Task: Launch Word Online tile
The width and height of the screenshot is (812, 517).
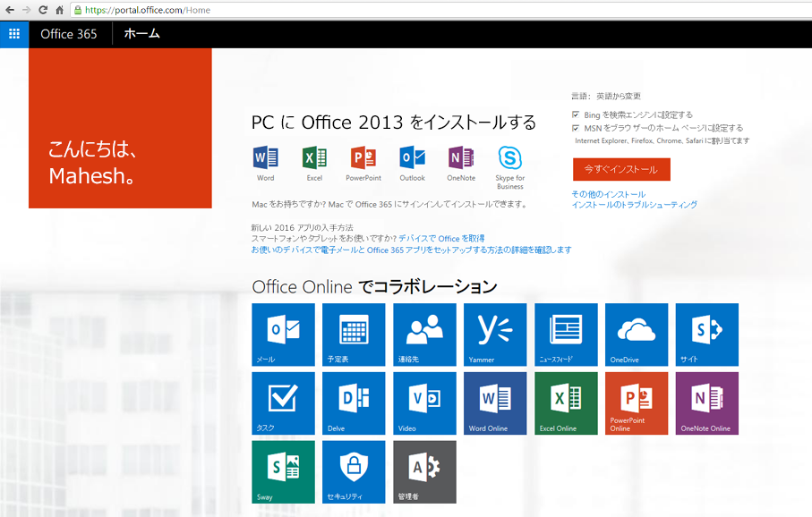Action: pyautogui.click(x=495, y=403)
